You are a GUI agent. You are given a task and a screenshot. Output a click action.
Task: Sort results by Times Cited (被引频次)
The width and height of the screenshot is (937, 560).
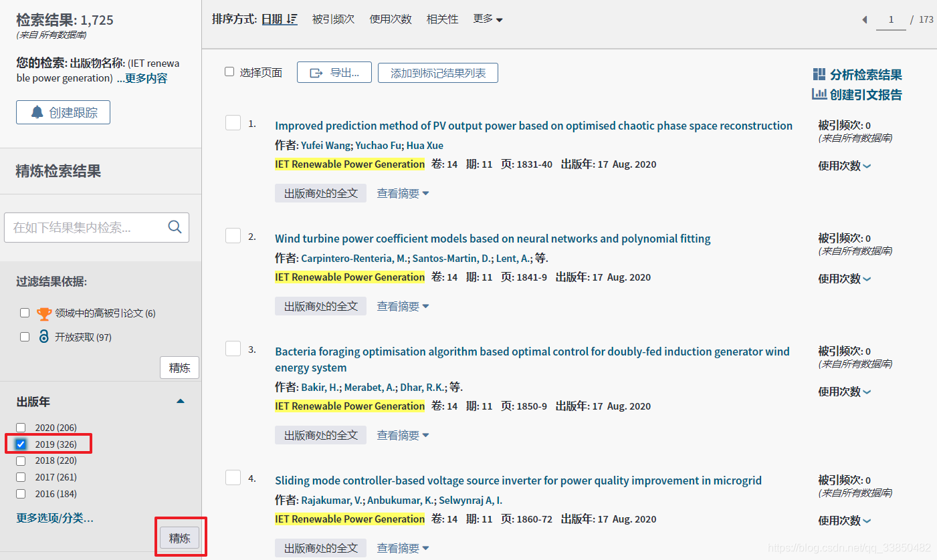tap(333, 19)
